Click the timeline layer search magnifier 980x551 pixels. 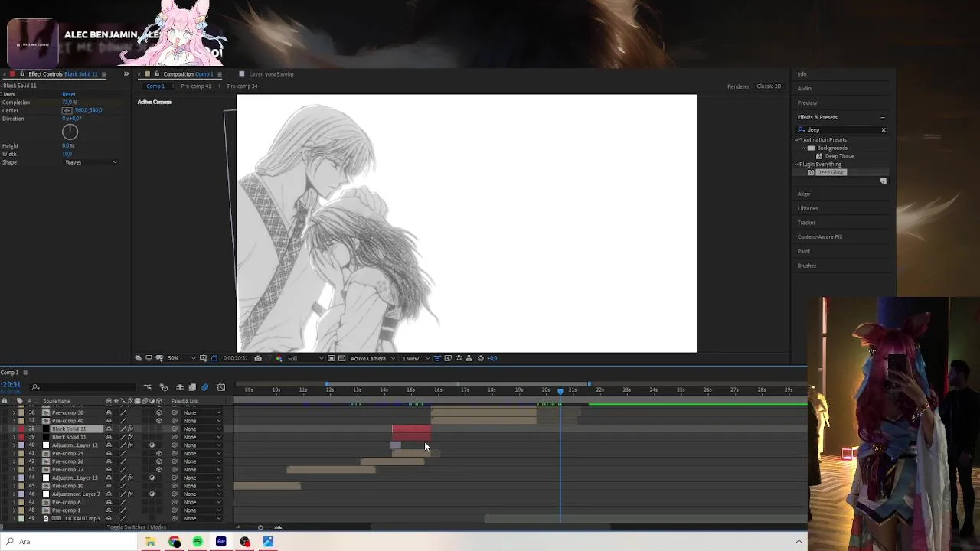tap(35, 387)
